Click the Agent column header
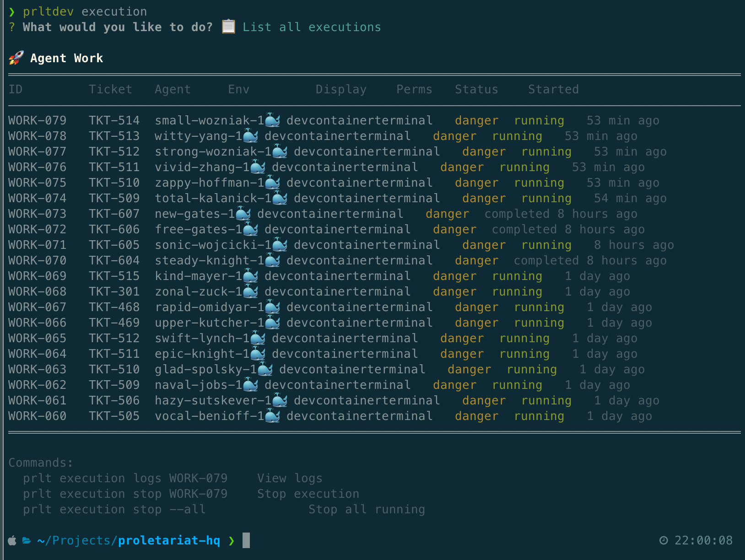 173,89
